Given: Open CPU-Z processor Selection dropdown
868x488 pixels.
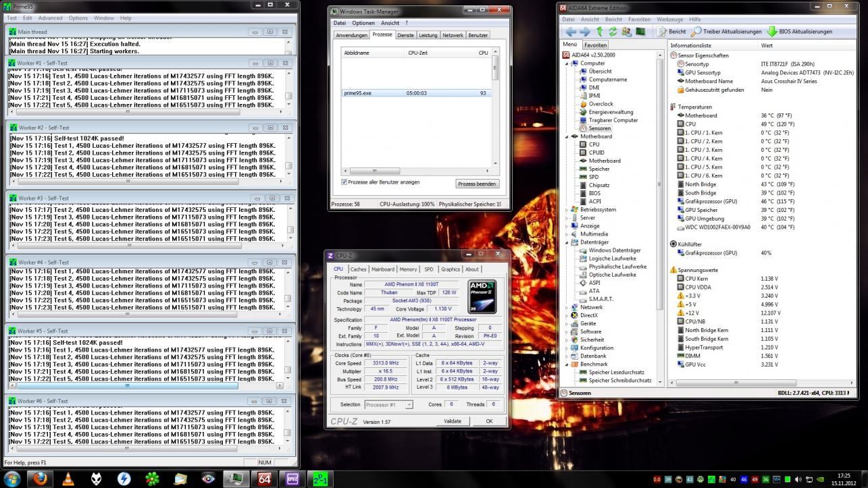Looking at the screenshot, I should click(x=388, y=404).
